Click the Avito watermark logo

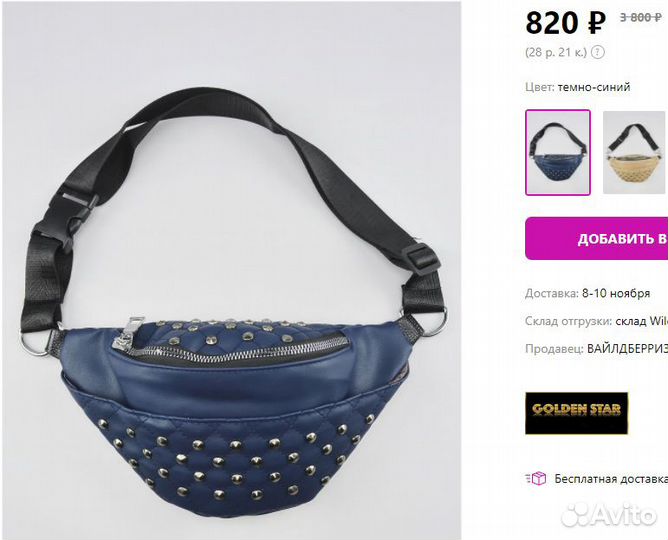[x=609, y=515]
